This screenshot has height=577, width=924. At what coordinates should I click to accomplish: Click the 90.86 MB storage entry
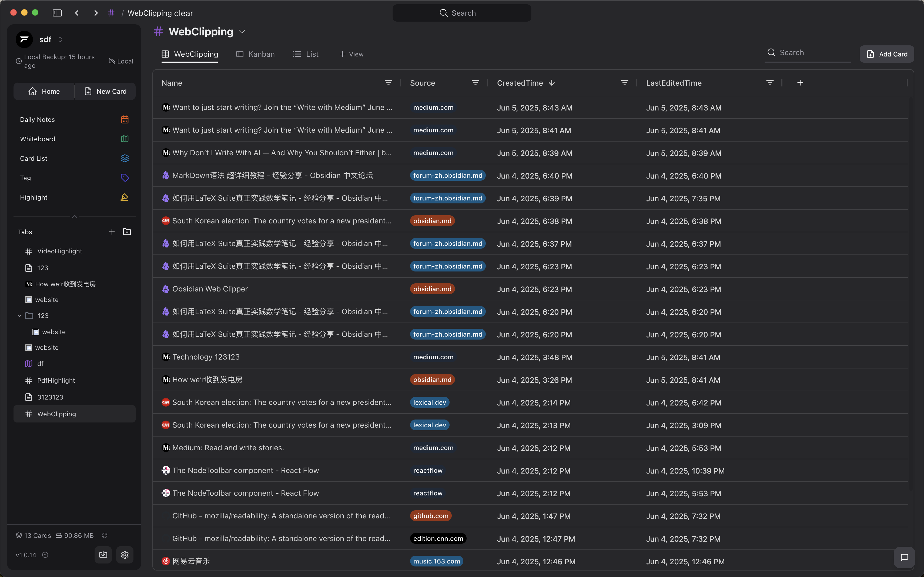coord(74,535)
